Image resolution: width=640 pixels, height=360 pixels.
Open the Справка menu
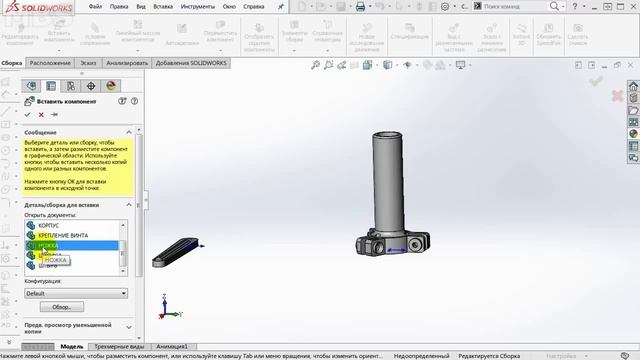pos(253,7)
